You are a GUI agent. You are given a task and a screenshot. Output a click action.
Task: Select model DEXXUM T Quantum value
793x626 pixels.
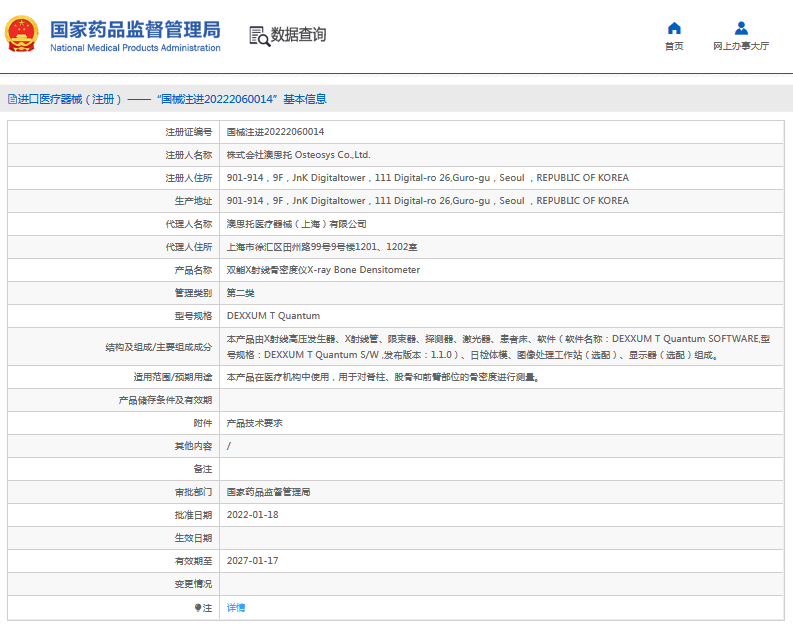[x=273, y=316]
